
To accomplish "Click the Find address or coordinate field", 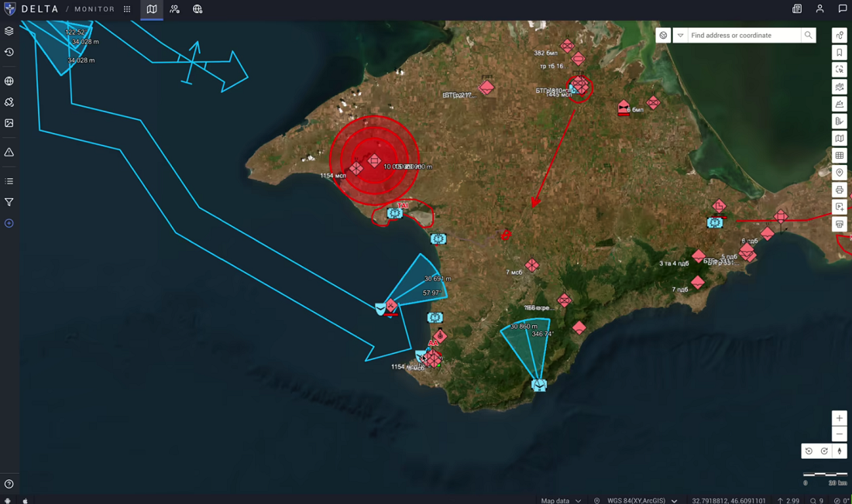I will click(x=744, y=36).
